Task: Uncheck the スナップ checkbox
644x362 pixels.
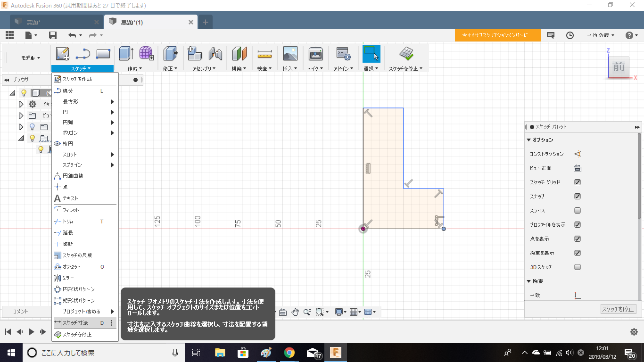Action: (x=578, y=197)
